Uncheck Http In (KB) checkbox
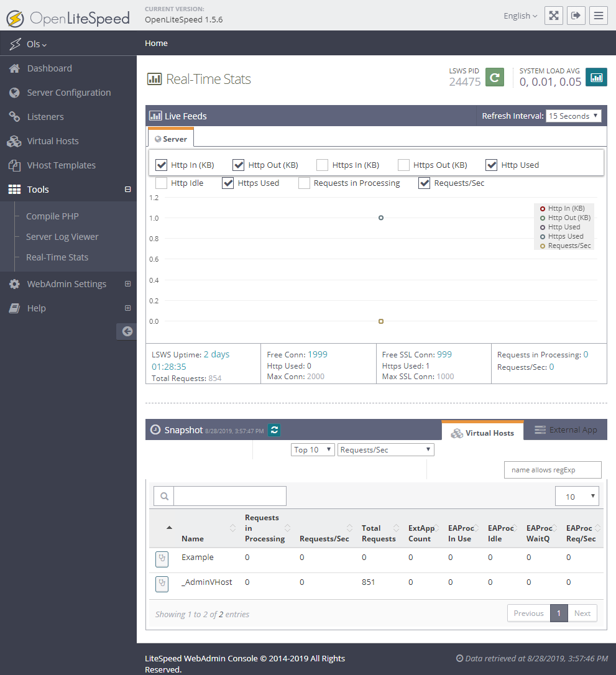 (161, 165)
